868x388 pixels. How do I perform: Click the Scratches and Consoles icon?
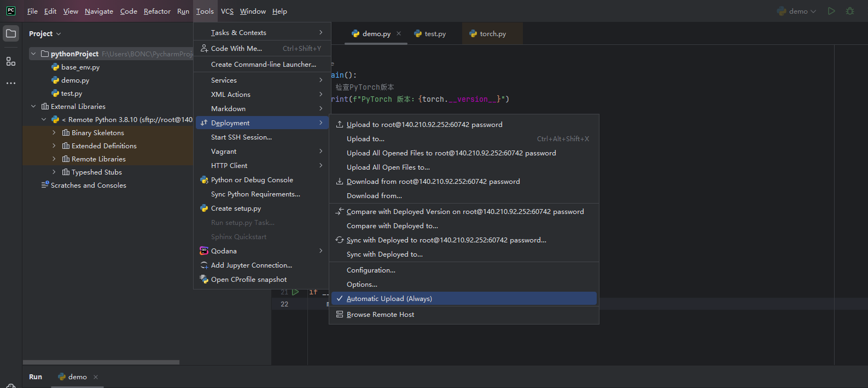click(x=45, y=185)
